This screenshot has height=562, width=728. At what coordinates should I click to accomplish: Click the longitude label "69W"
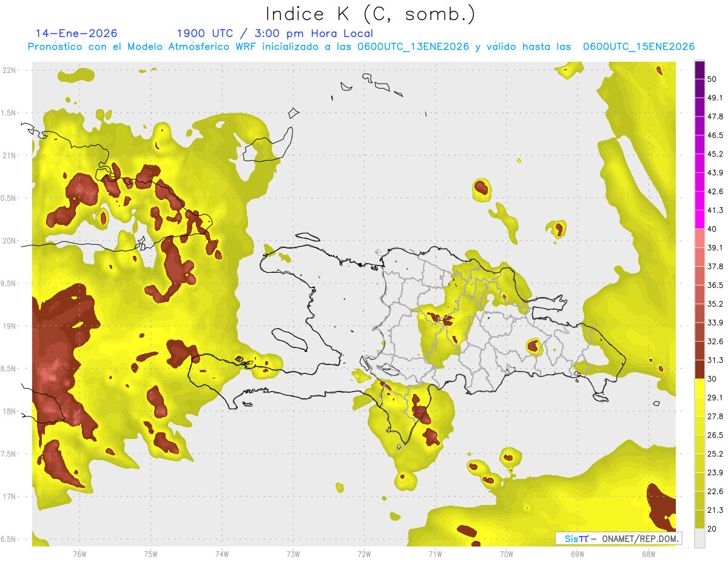click(x=577, y=554)
